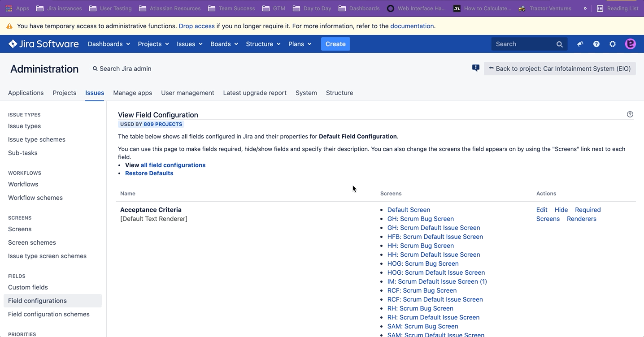Click the page help icon near the heading

630,114
